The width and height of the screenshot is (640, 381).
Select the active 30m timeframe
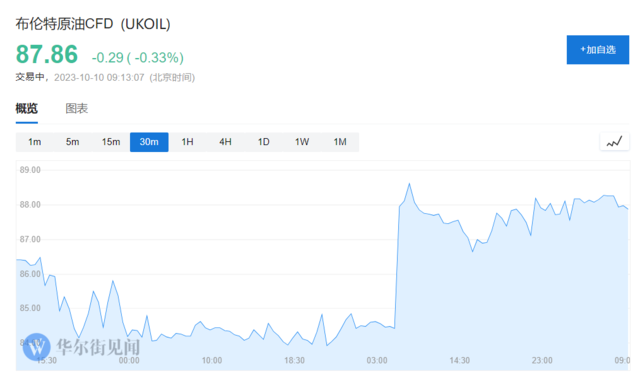[x=149, y=142]
